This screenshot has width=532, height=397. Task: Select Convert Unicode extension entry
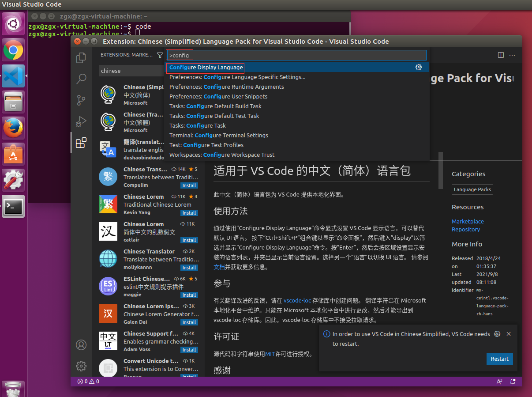click(x=148, y=367)
